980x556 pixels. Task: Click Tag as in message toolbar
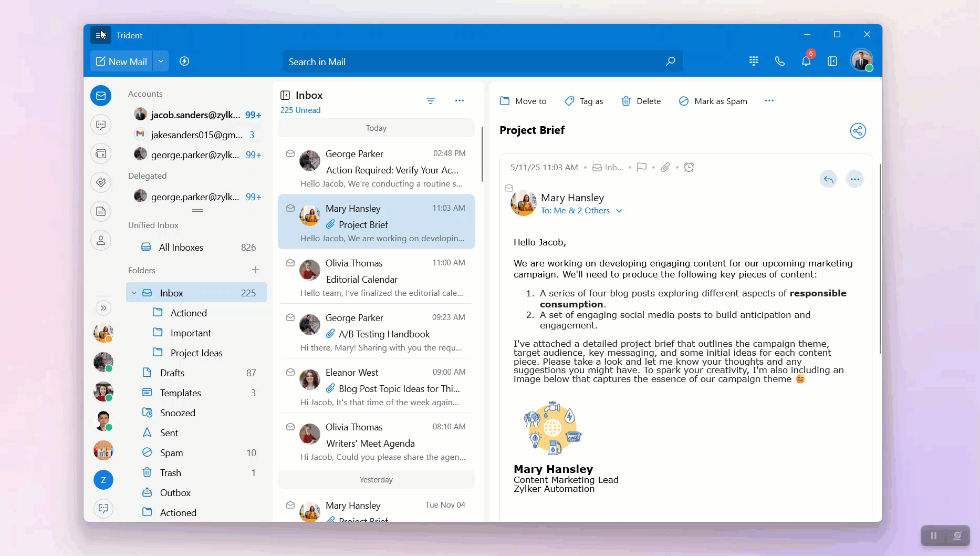[583, 101]
